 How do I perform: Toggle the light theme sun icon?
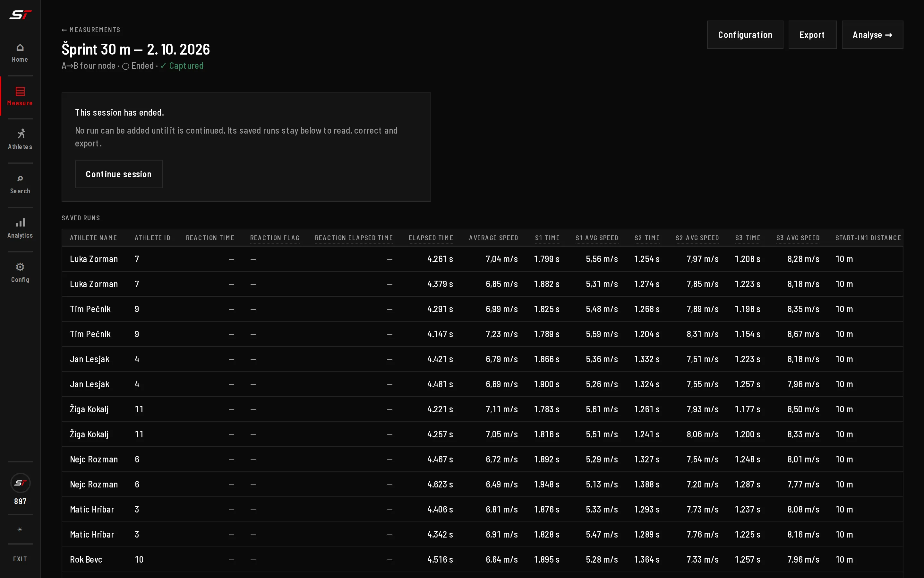pos(20,529)
